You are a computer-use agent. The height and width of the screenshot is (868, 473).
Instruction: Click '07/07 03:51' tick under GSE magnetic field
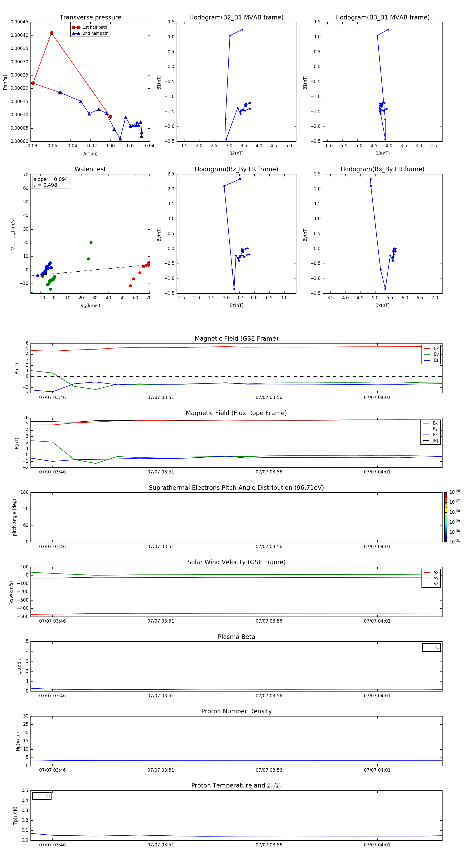(x=161, y=398)
